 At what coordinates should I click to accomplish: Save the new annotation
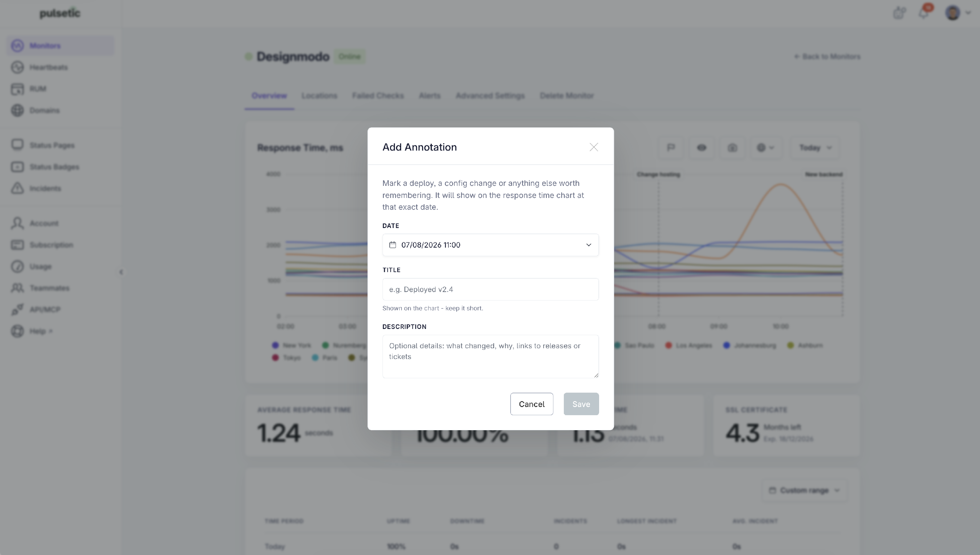pyautogui.click(x=581, y=404)
